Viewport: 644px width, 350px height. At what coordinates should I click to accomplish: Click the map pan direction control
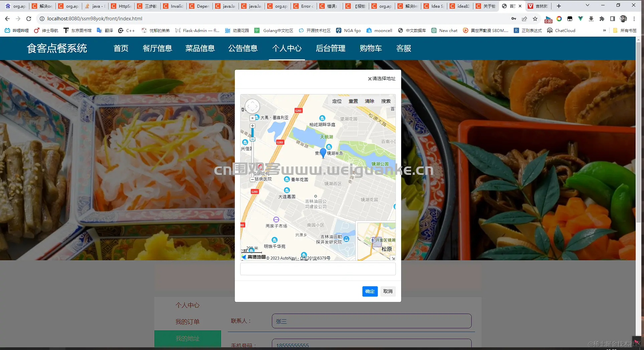tap(252, 106)
